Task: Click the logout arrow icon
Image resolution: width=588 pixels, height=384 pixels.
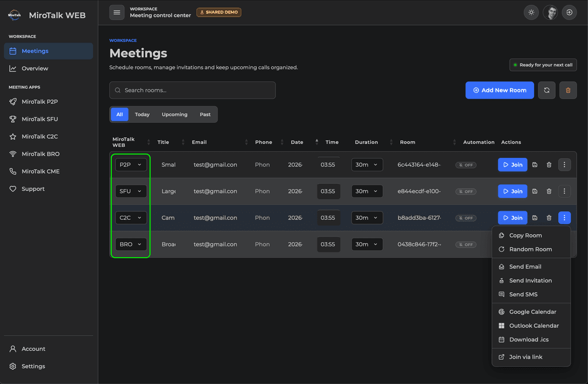Action: pyautogui.click(x=569, y=13)
